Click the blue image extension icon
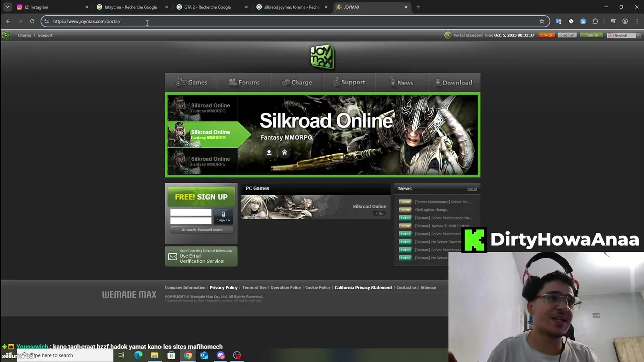 [583, 21]
